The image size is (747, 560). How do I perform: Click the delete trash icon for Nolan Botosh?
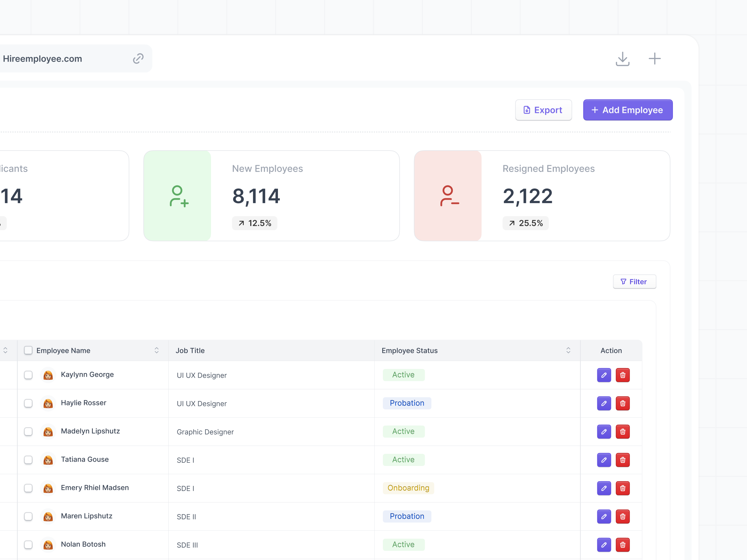coord(623,545)
